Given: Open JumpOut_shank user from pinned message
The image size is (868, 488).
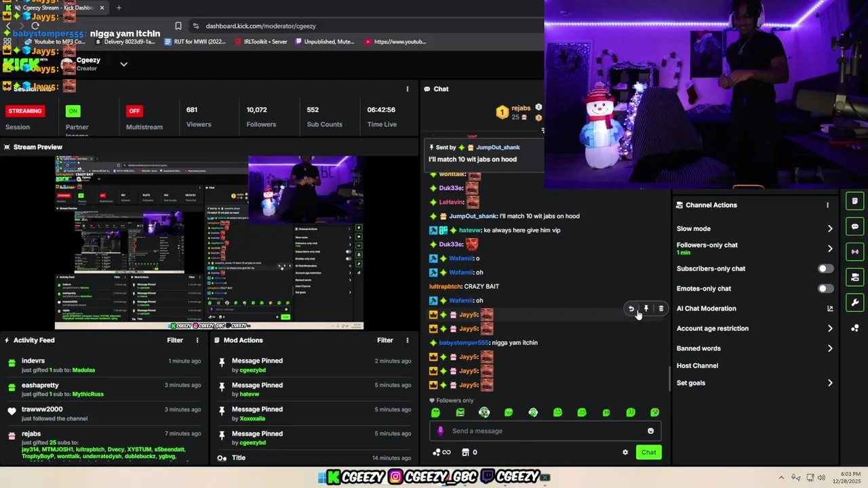Looking at the screenshot, I should pyautogui.click(x=498, y=147).
